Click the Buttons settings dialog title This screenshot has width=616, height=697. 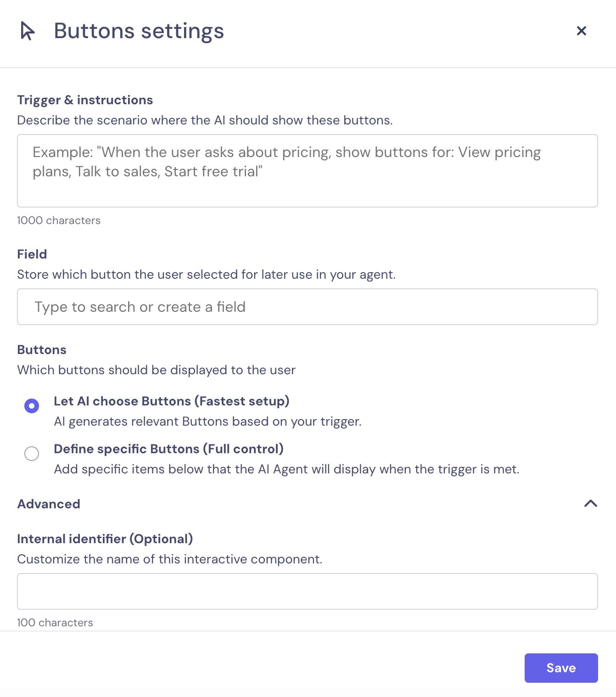(x=139, y=31)
